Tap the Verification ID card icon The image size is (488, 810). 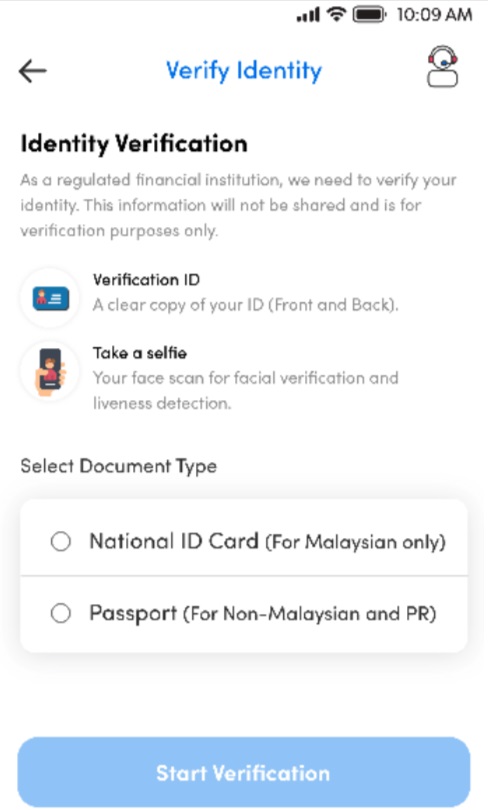[50, 298]
